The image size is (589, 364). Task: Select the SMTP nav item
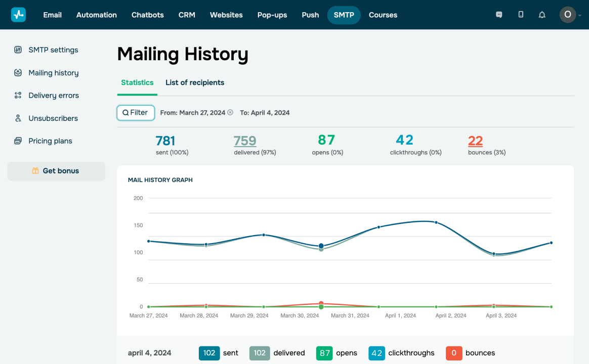(344, 15)
